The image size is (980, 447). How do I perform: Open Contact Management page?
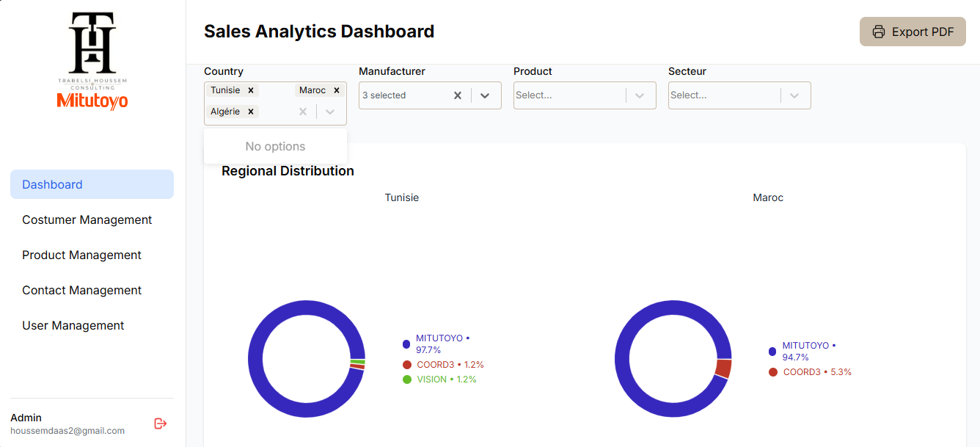click(x=82, y=290)
